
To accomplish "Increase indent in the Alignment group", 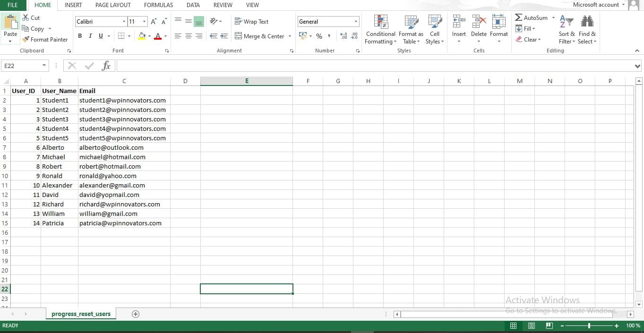I will 224,36.
